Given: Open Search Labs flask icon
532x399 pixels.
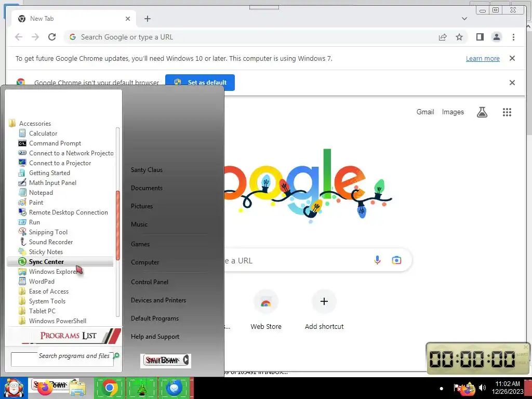Looking at the screenshot, I should 482,112.
